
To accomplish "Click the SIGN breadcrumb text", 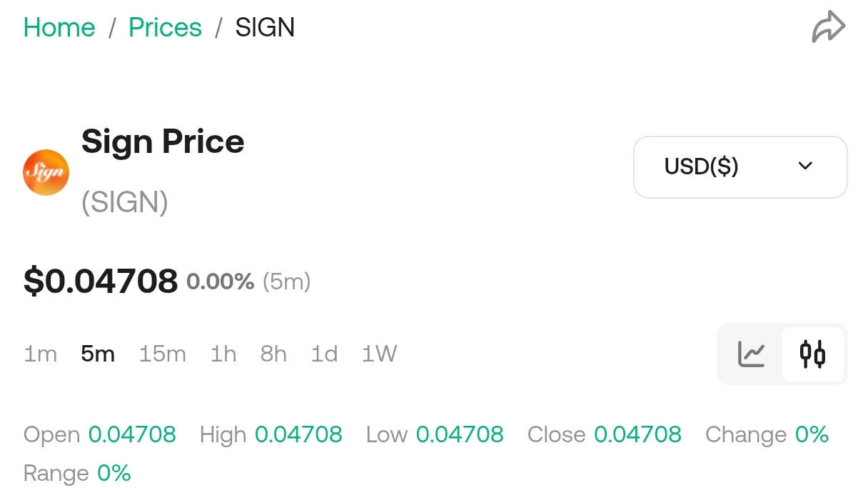I will point(265,27).
